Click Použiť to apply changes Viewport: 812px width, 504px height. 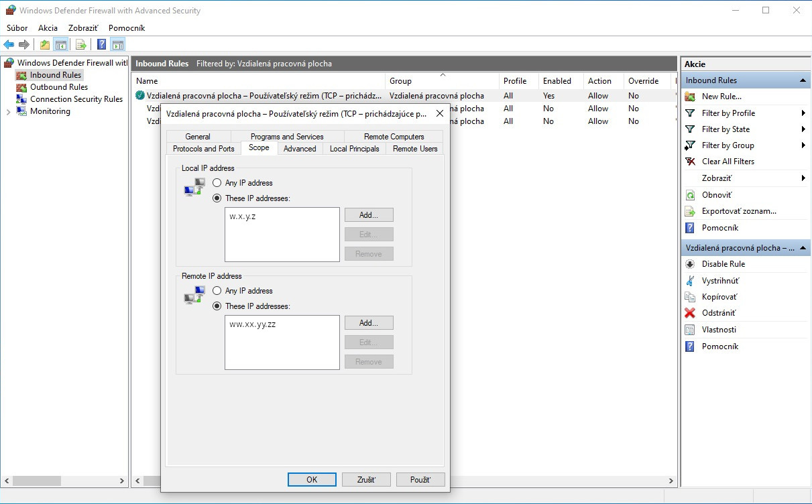[x=420, y=480]
